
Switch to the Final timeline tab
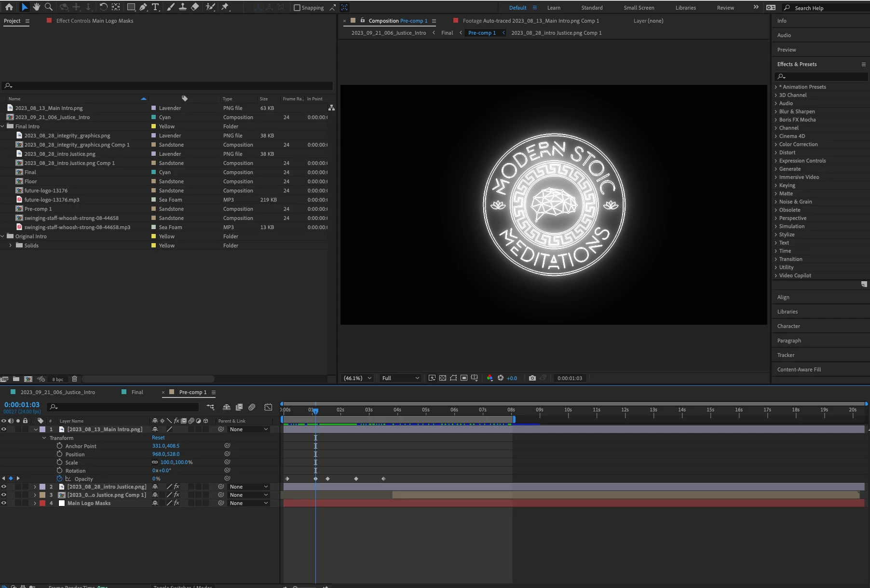pyautogui.click(x=137, y=392)
